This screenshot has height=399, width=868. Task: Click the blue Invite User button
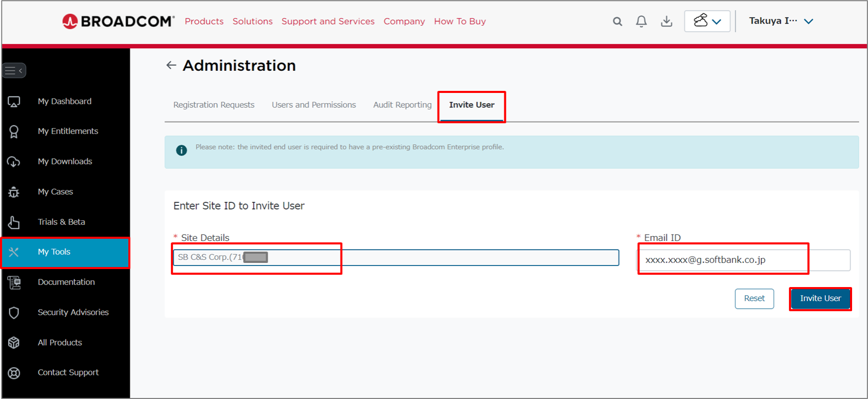click(820, 299)
